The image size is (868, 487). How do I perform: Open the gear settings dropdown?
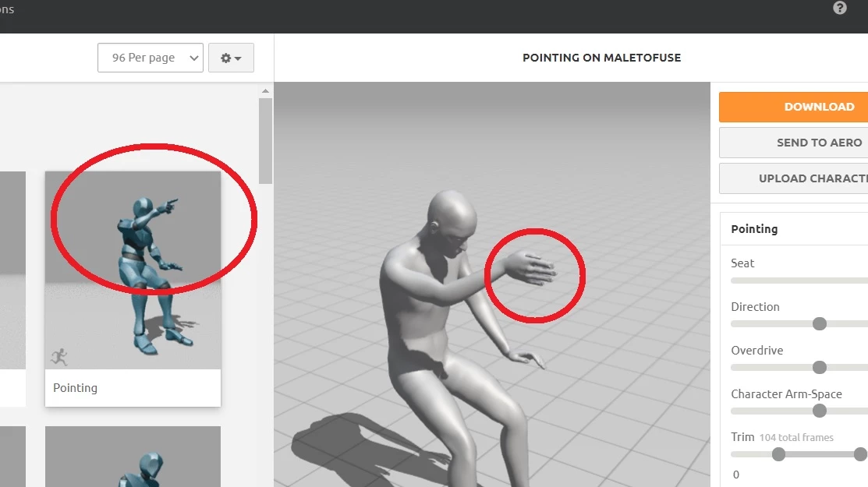click(231, 58)
